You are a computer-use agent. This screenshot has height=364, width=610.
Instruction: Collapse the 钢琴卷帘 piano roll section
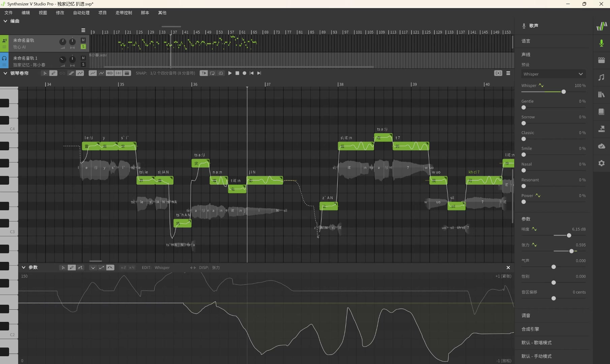(5, 73)
